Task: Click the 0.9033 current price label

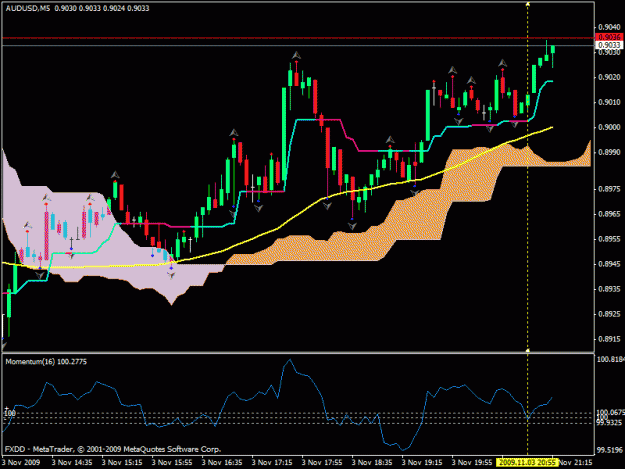Action: tap(609, 45)
